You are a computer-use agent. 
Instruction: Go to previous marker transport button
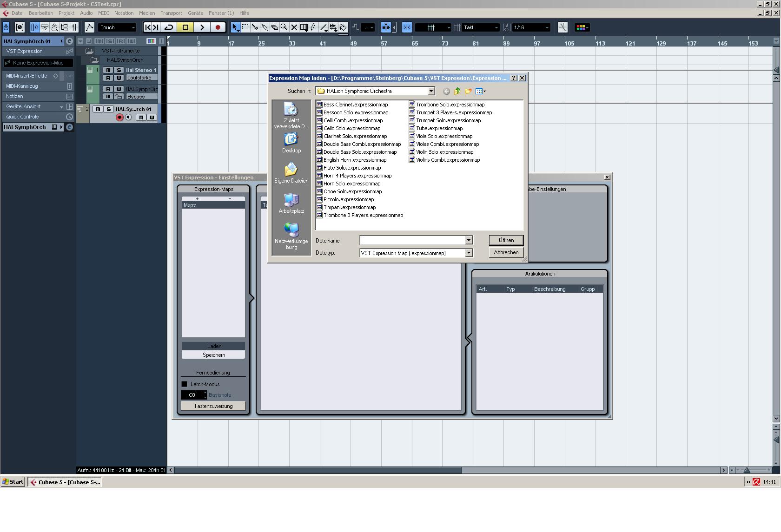148,27
